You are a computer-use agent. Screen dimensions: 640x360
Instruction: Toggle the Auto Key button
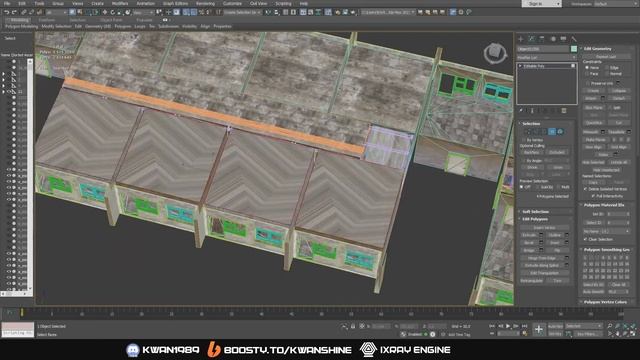(555, 326)
